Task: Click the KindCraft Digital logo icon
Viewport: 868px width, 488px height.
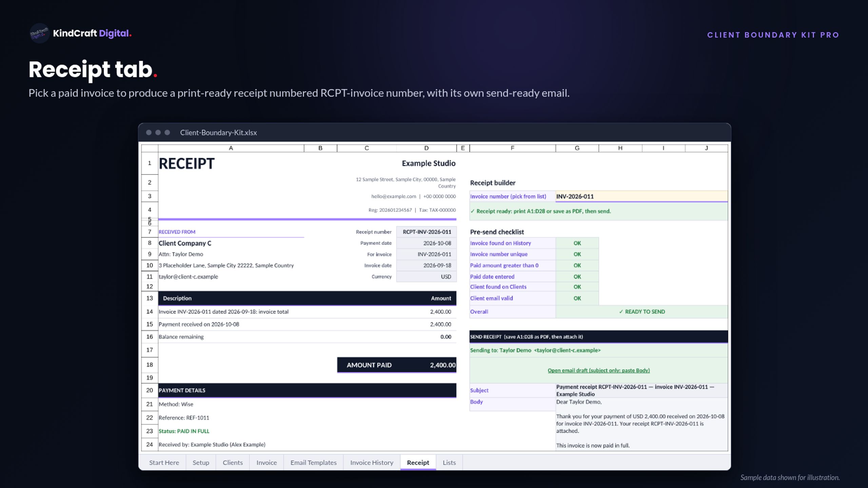Action: pyautogui.click(x=40, y=33)
